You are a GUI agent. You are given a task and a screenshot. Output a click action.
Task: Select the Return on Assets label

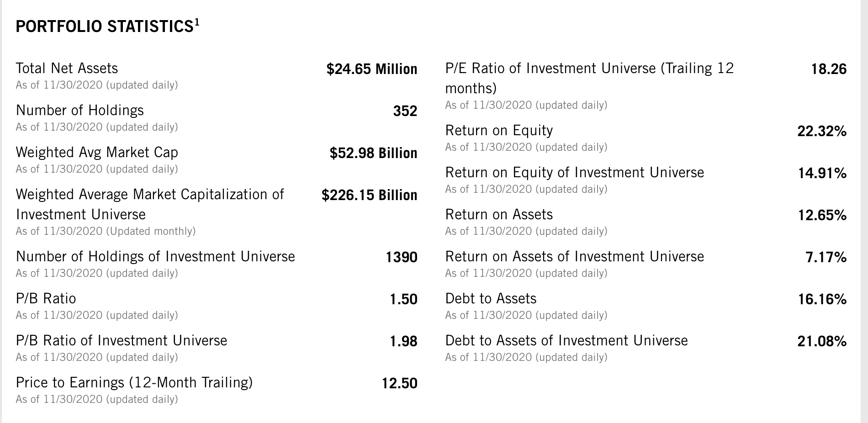pyautogui.click(x=499, y=215)
